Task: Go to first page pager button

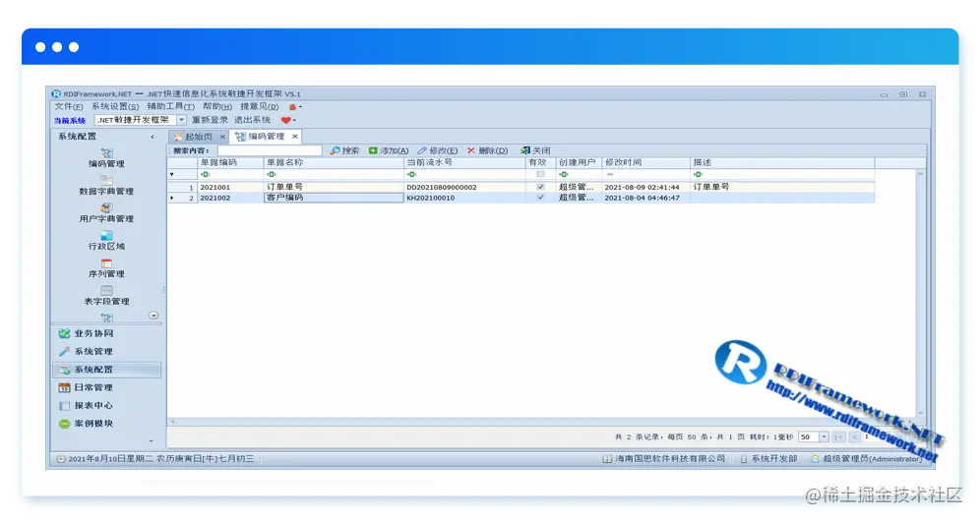Action: tap(838, 437)
